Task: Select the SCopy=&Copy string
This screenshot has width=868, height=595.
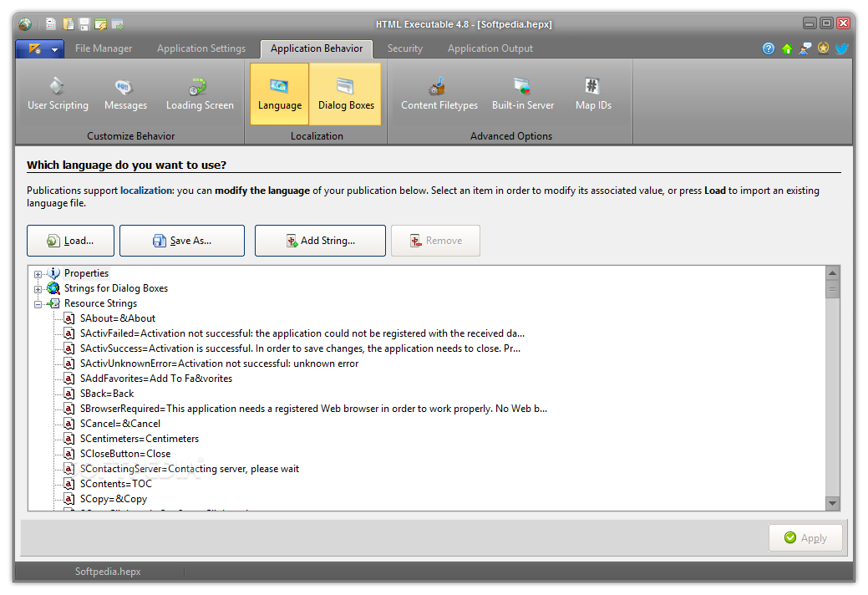Action: point(114,499)
